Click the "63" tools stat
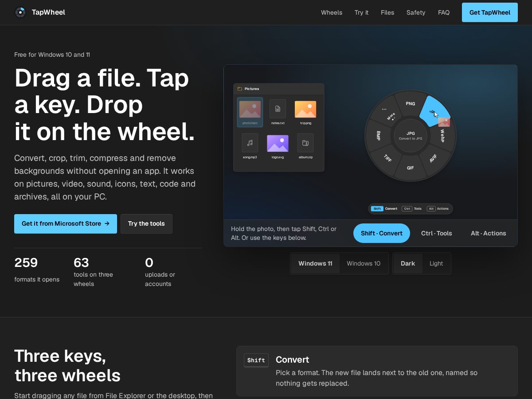Viewport: 532px width, 399px height. click(x=81, y=263)
